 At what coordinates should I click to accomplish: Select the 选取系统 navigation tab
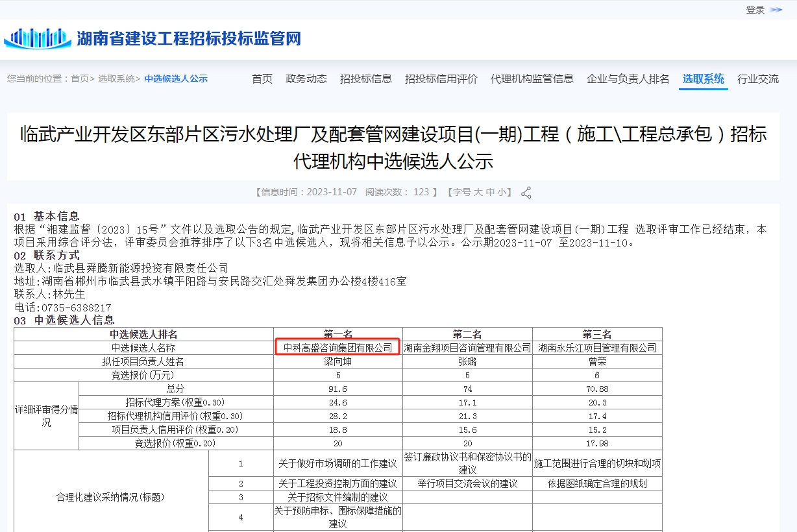click(x=704, y=79)
